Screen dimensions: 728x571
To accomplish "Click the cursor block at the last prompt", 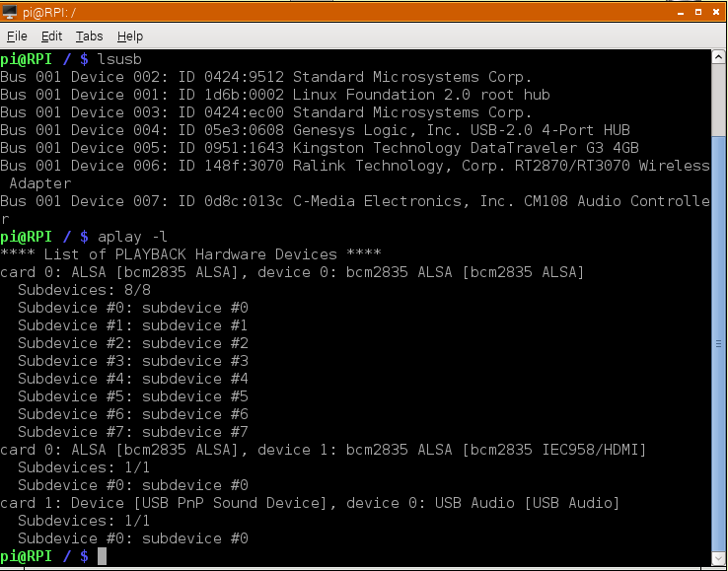I will (102, 557).
